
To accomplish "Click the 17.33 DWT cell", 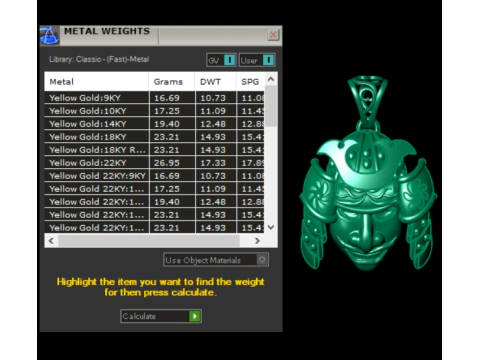I will click(216, 163).
